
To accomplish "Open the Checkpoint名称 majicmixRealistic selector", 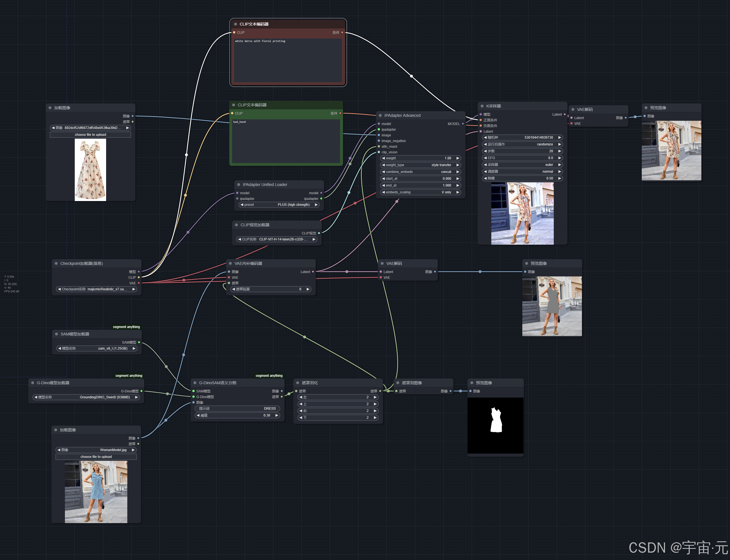I will [96, 289].
